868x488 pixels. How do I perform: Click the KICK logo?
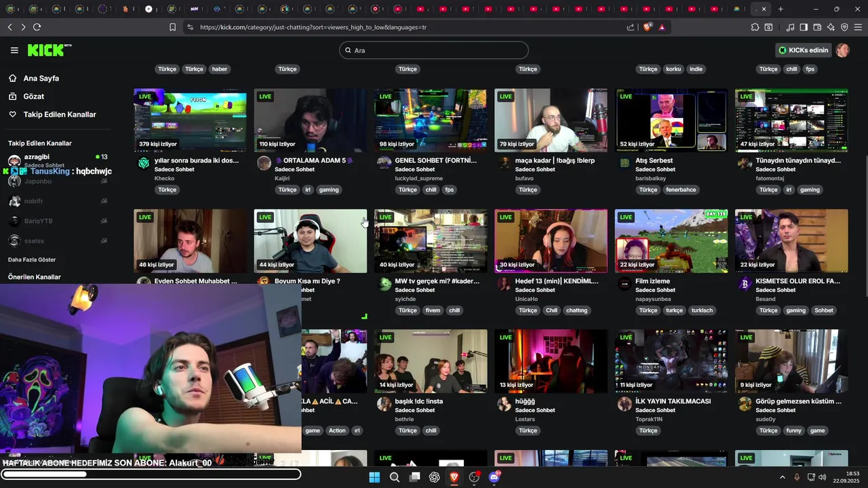pos(49,50)
